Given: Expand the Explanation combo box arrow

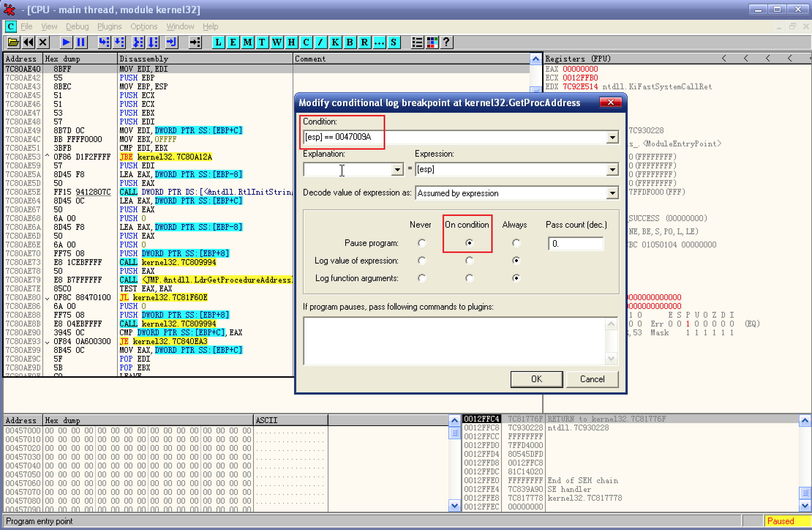Looking at the screenshot, I should point(397,170).
